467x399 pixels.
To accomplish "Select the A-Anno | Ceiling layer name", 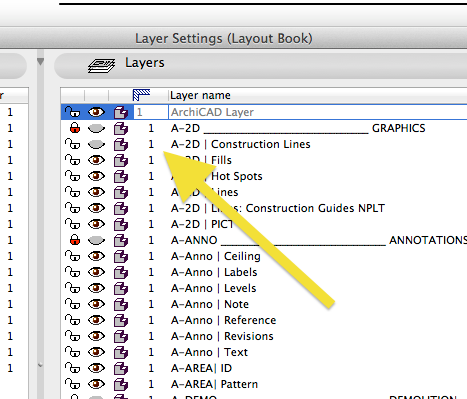I will point(216,256).
